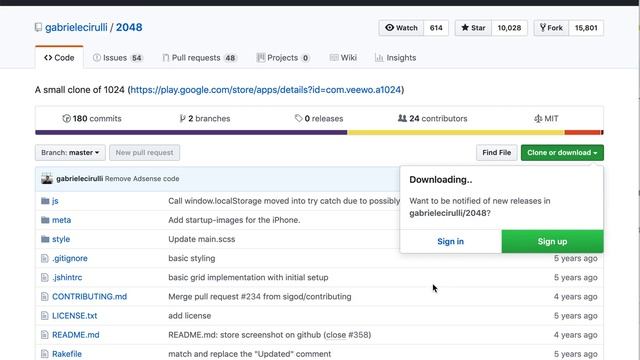Click the CONTRIBUTING.md file icon
Image resolution: width=640 pixels, height=360 pixels.
point(45,297)
